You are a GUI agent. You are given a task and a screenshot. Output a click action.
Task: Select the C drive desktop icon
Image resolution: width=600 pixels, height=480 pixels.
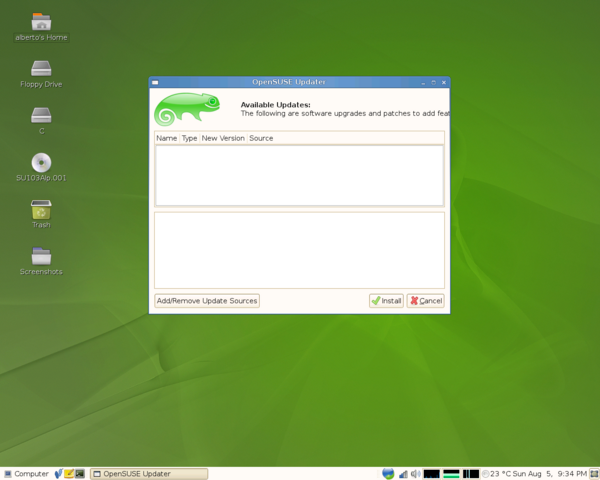pos(41,115)
